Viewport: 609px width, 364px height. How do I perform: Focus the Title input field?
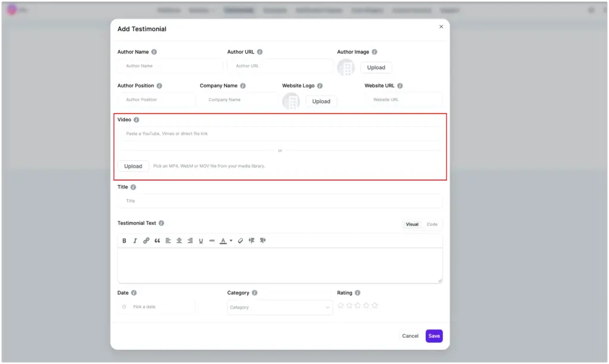click(x=280, y=201)
